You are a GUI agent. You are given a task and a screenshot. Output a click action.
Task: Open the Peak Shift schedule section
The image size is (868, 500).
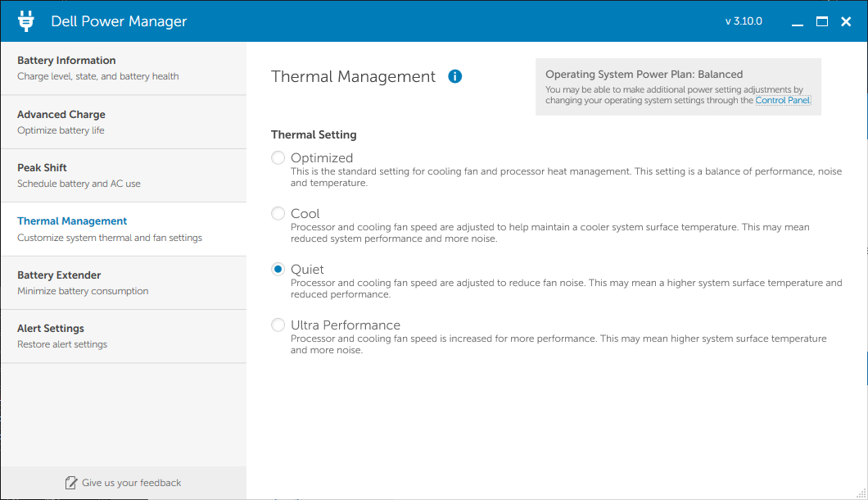pos(123,175)
